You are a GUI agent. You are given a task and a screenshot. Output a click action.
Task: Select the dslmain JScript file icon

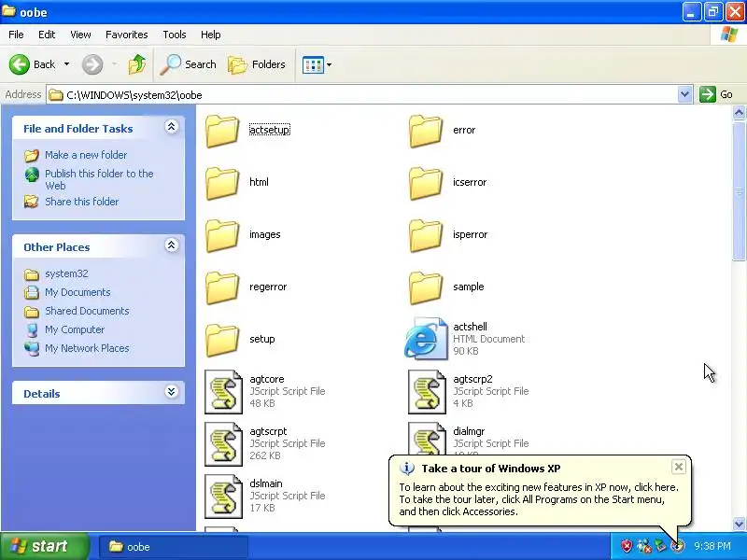(x=223, y=497)
